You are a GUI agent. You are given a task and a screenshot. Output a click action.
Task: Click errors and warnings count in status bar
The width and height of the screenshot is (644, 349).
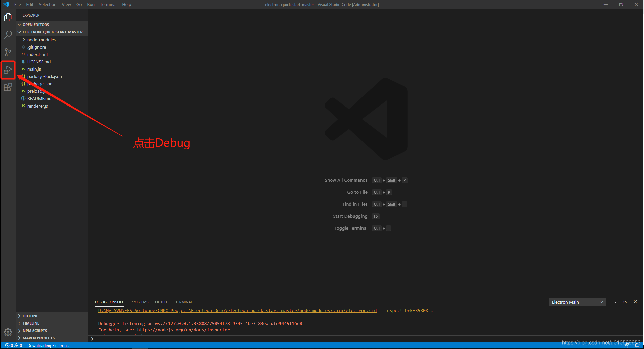tap(14, 345)
